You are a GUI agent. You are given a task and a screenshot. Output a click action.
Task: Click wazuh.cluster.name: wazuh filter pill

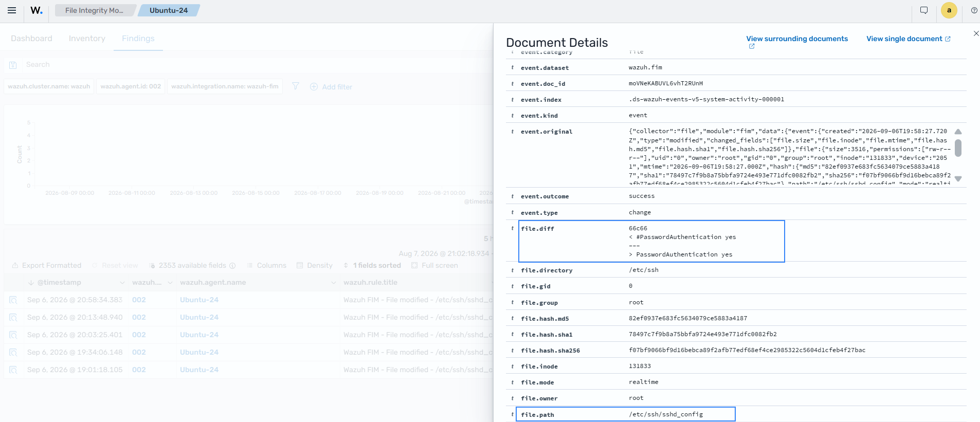tap(49, 86)
